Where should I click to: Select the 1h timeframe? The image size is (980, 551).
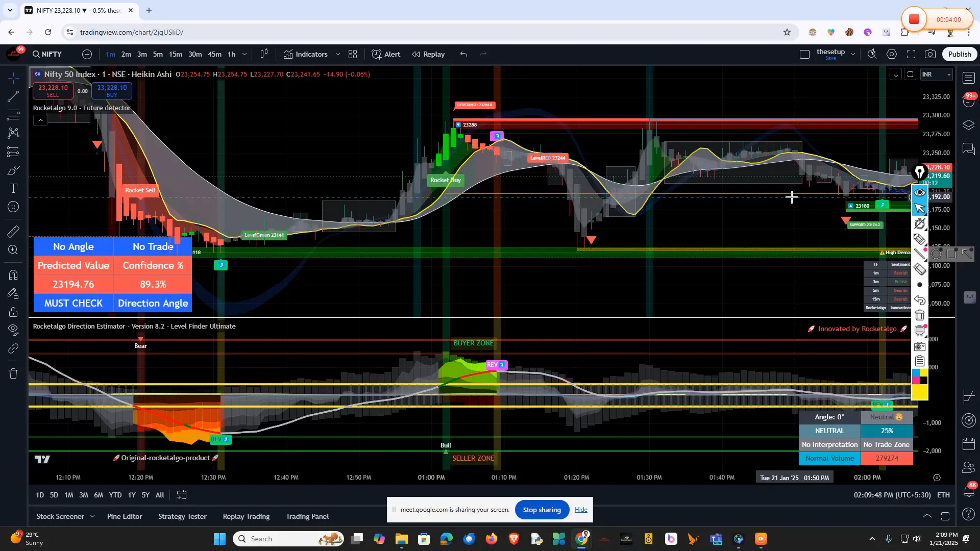(x=232, y=54)
